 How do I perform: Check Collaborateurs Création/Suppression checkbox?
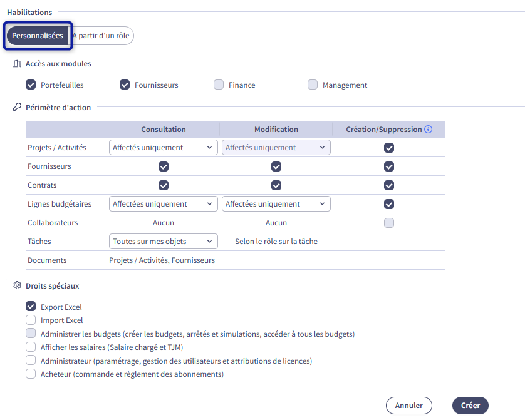pyautogui.click(x=389, y=222)
